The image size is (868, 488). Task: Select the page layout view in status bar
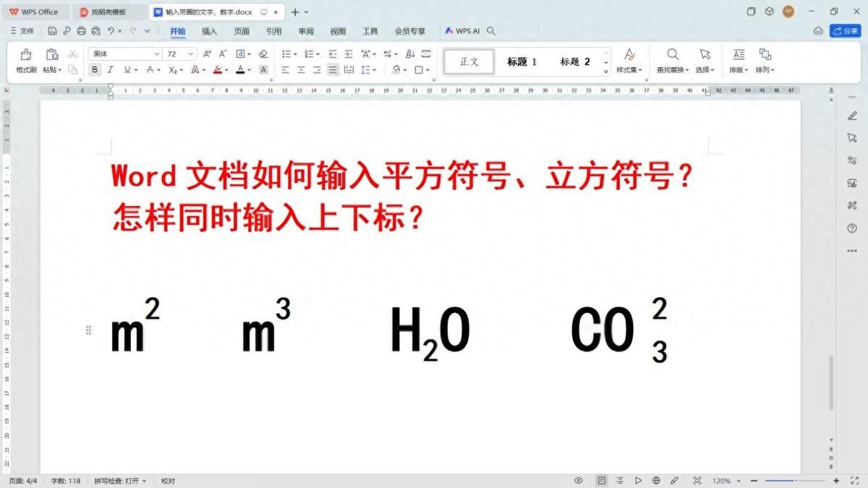(x=602, y=481)
